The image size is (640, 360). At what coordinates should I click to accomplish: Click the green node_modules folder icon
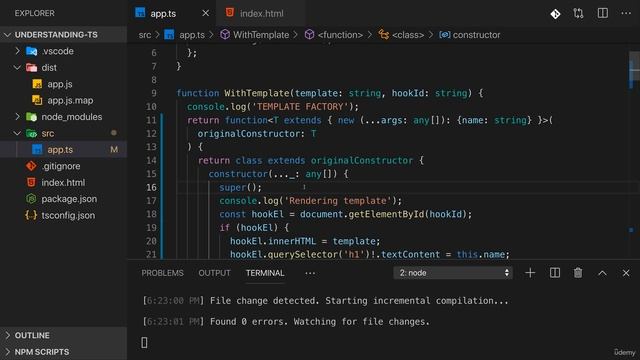(x=31, y=117)
